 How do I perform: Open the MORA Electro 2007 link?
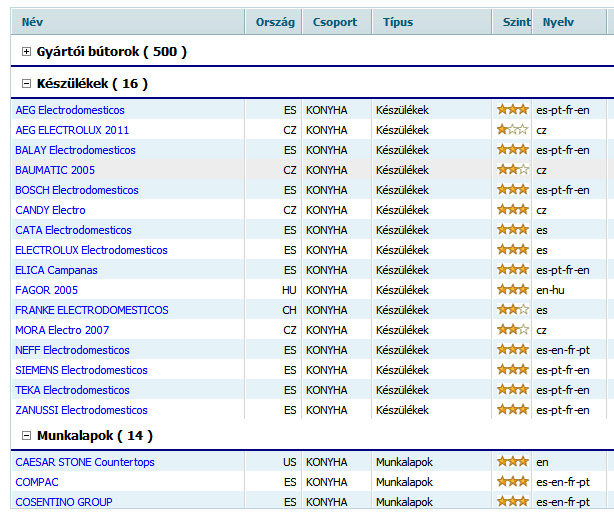coord(62,330)
